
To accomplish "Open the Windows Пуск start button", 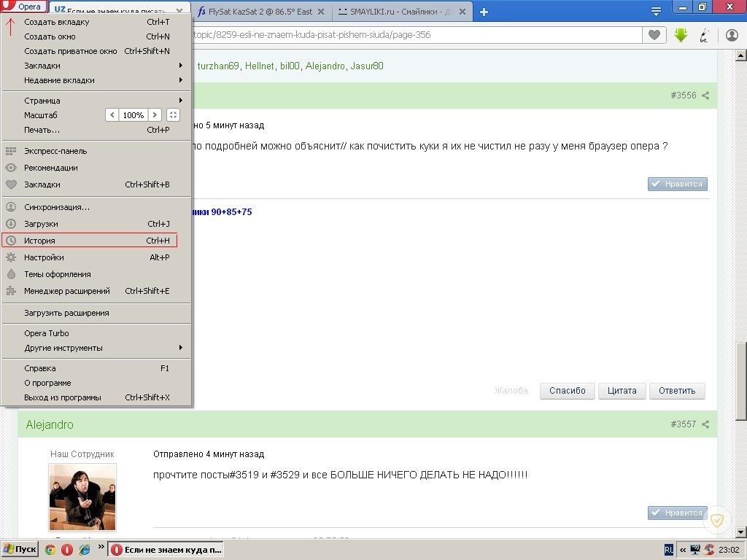I will tap(20, 550).
